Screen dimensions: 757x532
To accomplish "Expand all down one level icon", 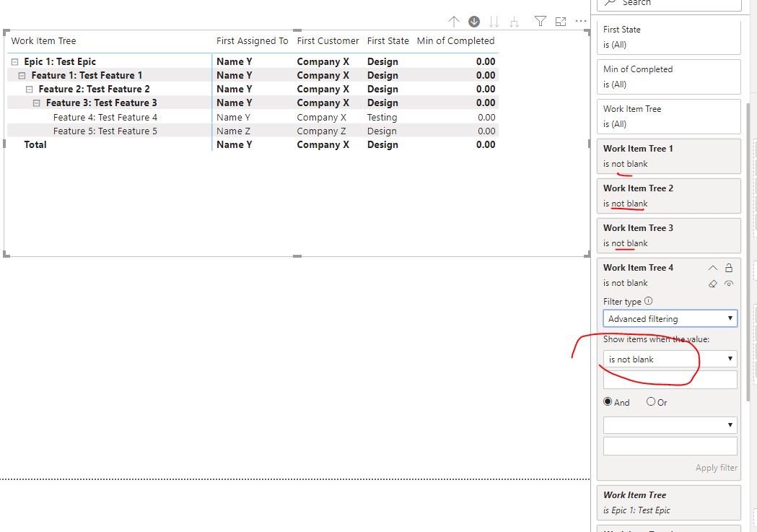I will (x=514, y=21).
